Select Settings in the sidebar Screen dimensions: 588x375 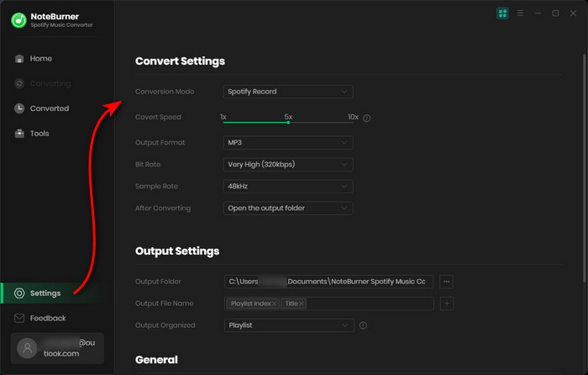(45, 293)
